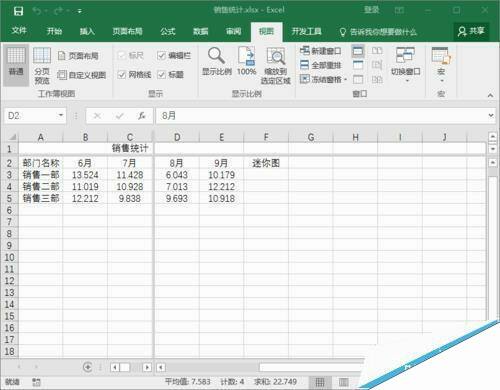Click Zoom to Selection (缩放到选定区域)
This screenshot has width=500, height=390.
[x=276, y=65]
